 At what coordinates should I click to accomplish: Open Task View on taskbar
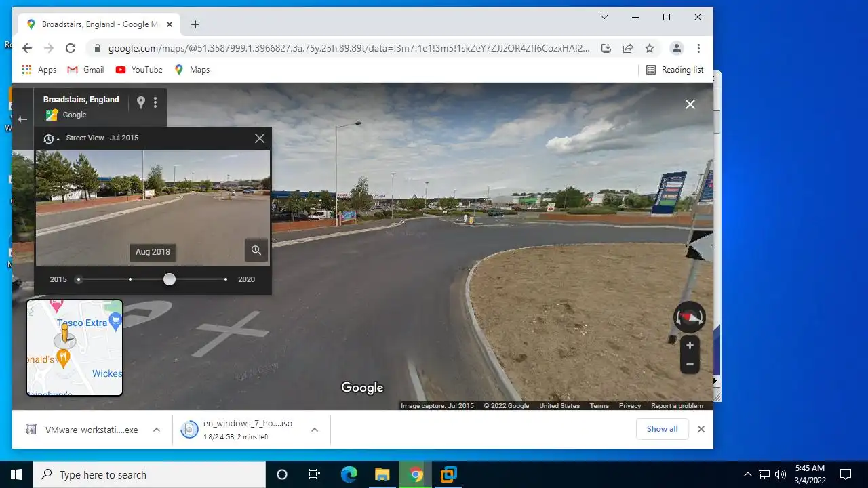click(x=315, y=474)
